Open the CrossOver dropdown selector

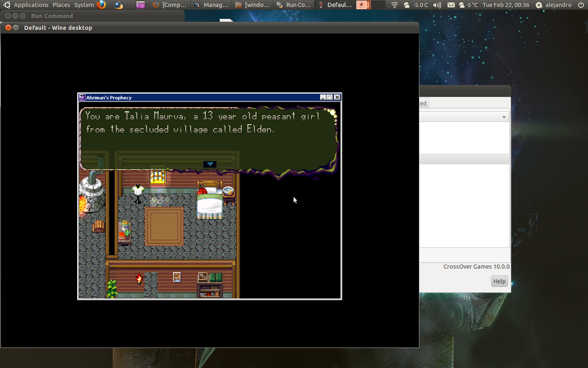coord(504,117)
